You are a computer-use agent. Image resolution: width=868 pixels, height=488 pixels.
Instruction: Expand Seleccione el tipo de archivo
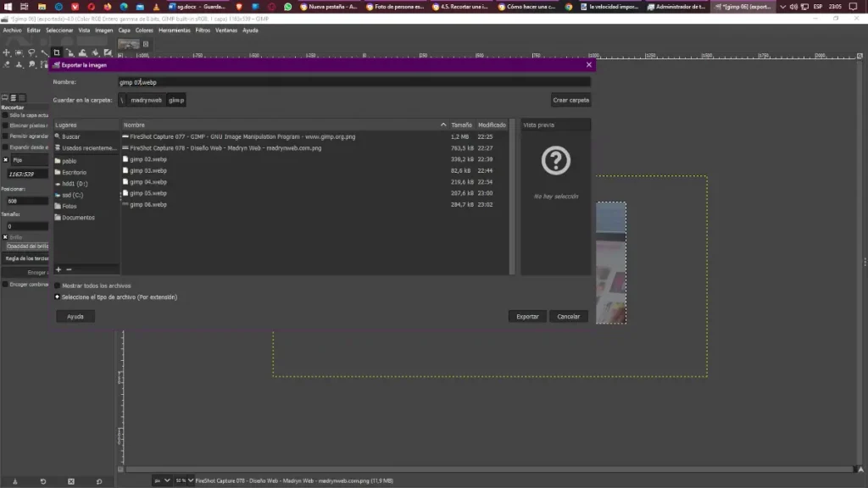pos(58,297)
